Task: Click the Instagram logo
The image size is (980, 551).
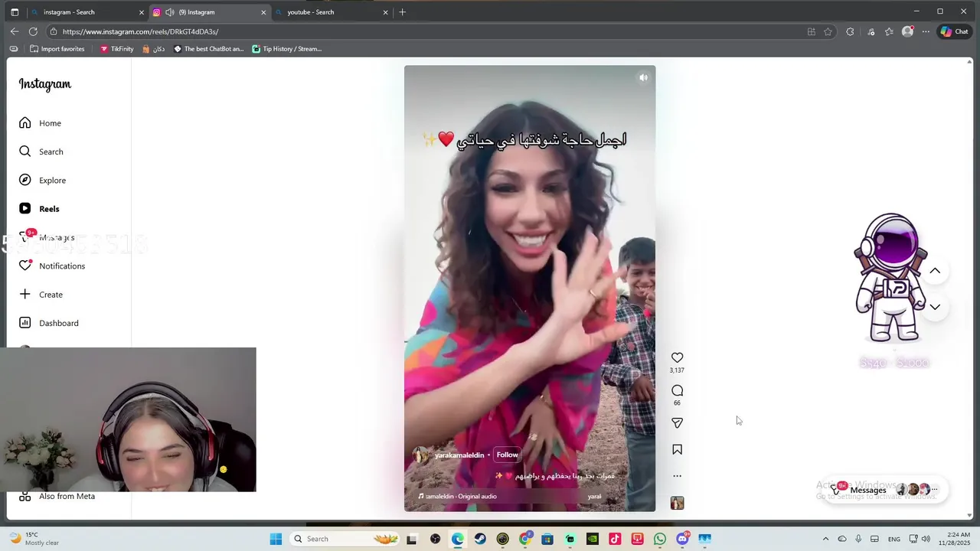Action: [45, 84]
